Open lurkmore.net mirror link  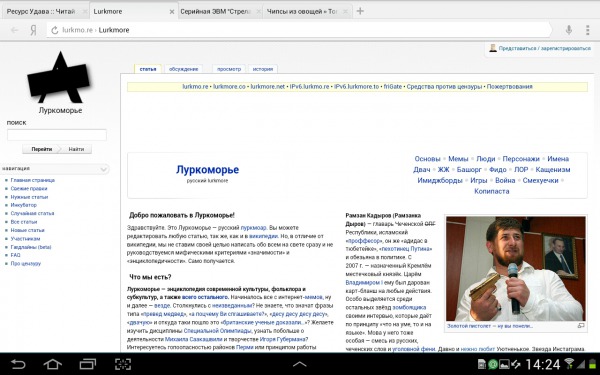click(x=267, y=86)
